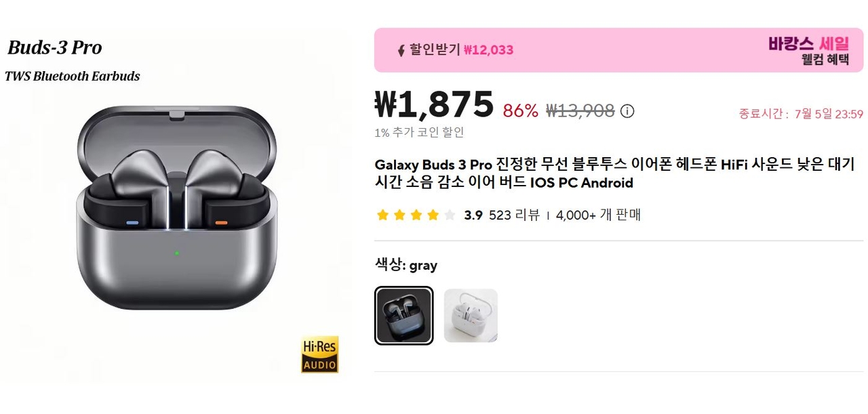Screen dimensions: 868x414
Task: Click the empty fifth rating star
Action: (x=450, y=215)
